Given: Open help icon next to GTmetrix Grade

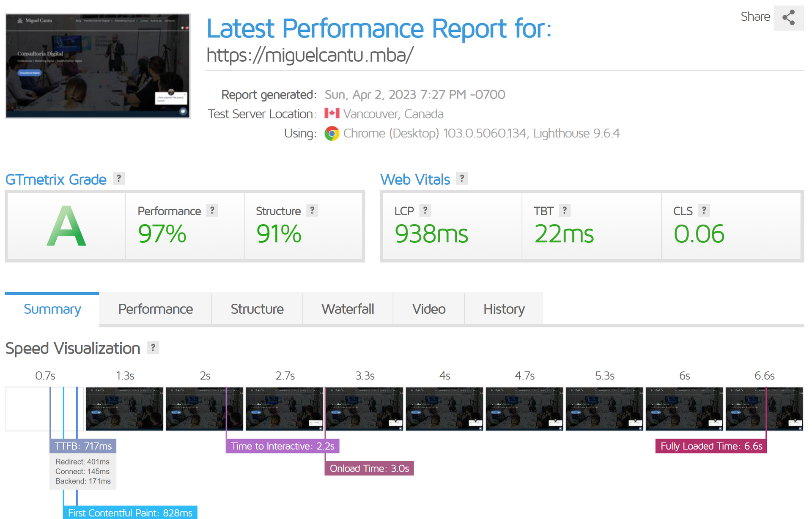Looking at the screenshot, I should tap(119, 178).
